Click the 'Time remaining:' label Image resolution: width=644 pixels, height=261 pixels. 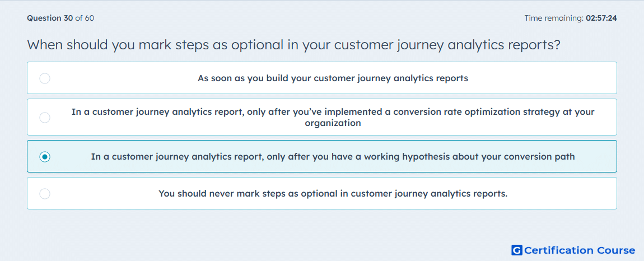(x=554, y=18)
